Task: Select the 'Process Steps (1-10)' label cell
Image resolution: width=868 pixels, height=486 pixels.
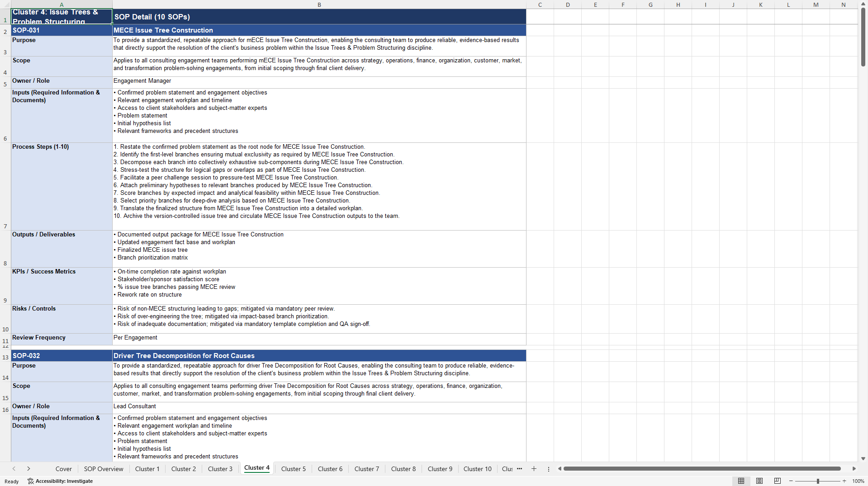Action: pos(62,187)
